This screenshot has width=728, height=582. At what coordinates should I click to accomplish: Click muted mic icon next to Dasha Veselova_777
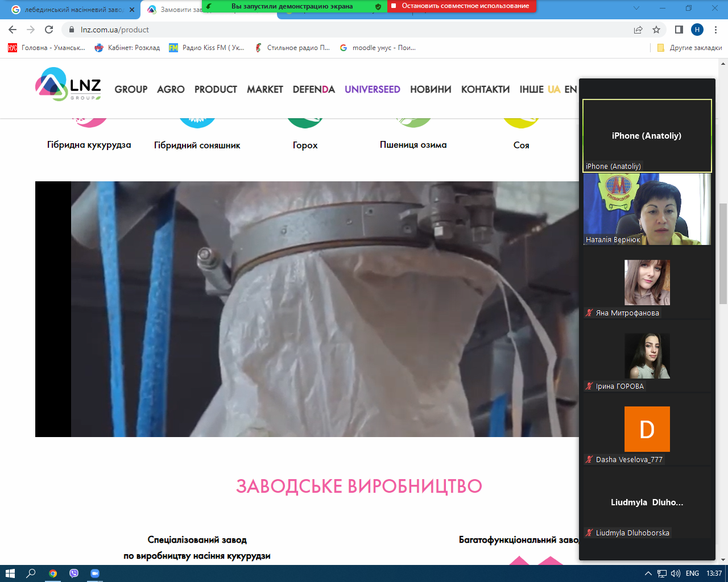(590, 459)
